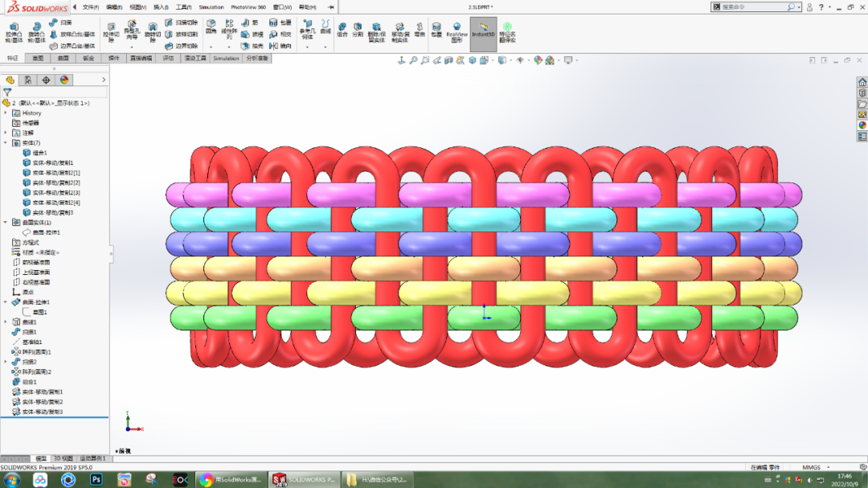This screenshot has height=488, width=868.
Task: Select the 草图1 sketch item
Action: [35, 313]
